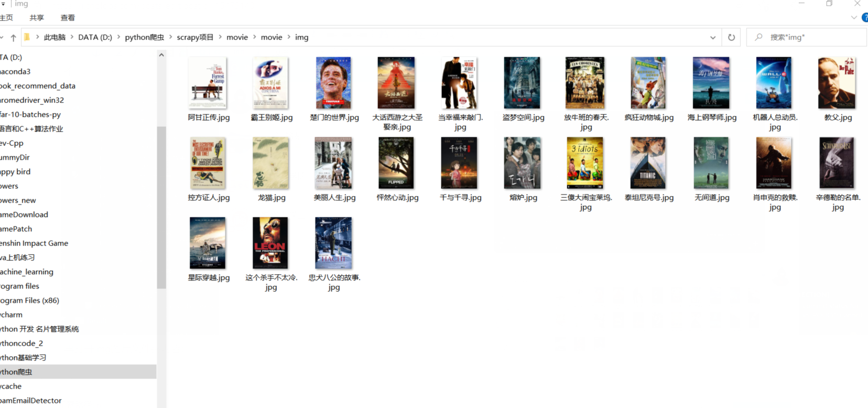The image size is (868, 408).
Task: Open the address history dropdown arrow
Action: tap(713, 37)
